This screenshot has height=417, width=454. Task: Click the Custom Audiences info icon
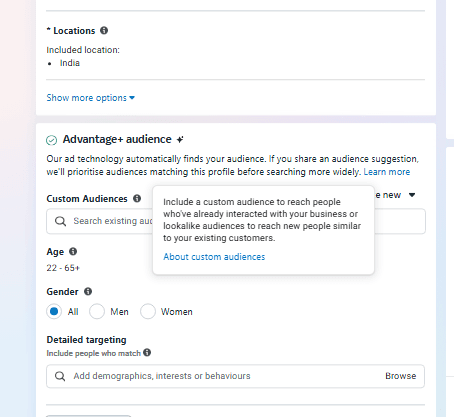pyautogui.click(x=137, y=198)
